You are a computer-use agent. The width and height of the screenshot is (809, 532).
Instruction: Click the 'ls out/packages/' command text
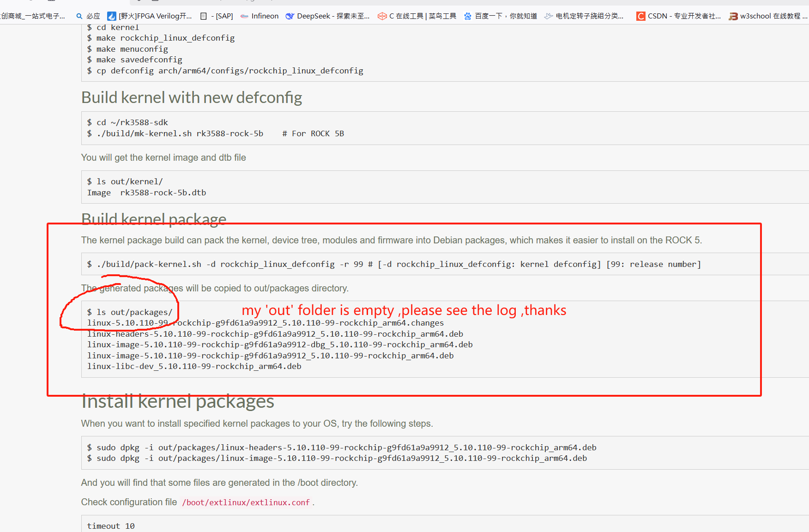click(x=130, y=312)
